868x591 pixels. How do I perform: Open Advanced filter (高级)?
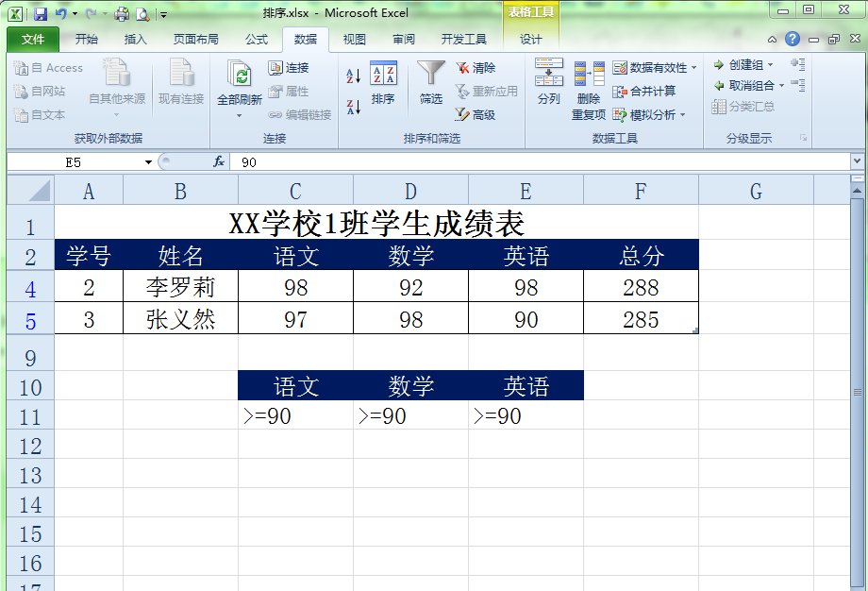point(476,114)
